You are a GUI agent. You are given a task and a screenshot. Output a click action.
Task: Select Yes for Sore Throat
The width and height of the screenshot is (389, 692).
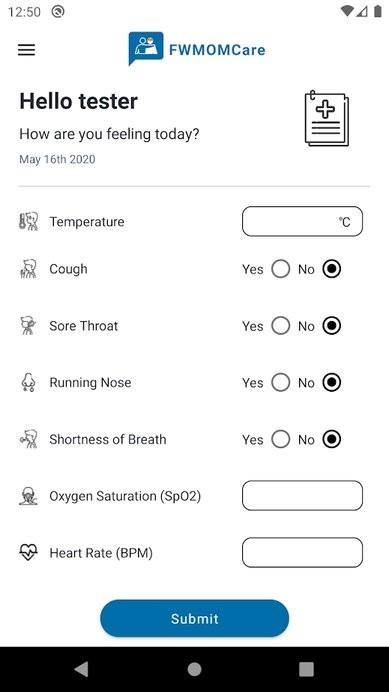[x=281, y=326]
